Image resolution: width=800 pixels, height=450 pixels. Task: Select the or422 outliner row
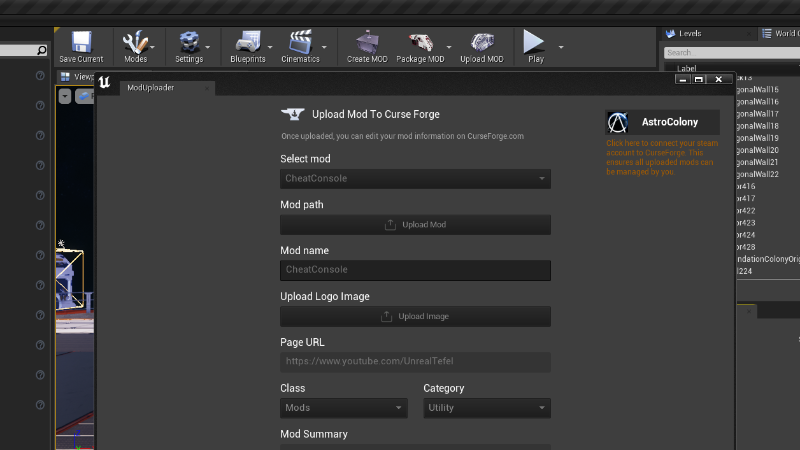tap(746, 211)
